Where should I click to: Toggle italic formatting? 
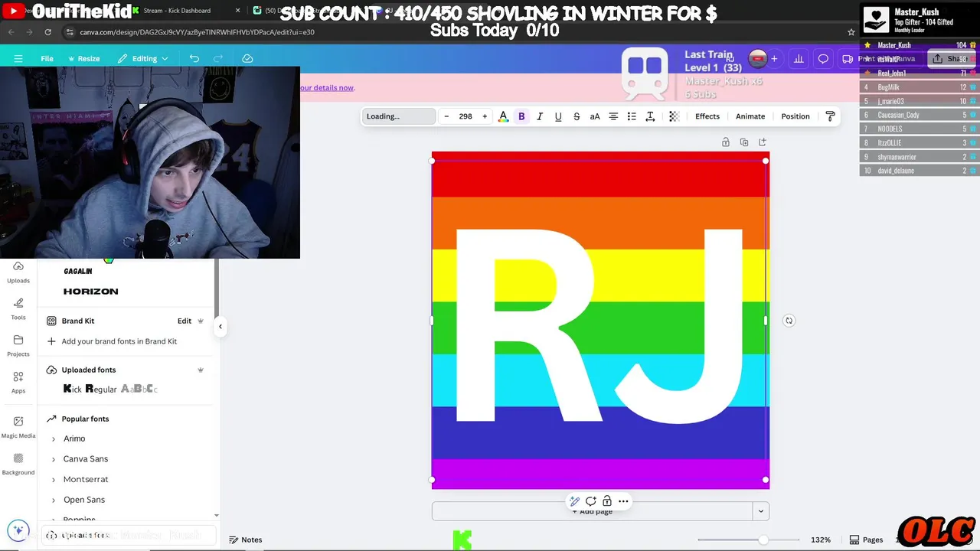(540, 116)
